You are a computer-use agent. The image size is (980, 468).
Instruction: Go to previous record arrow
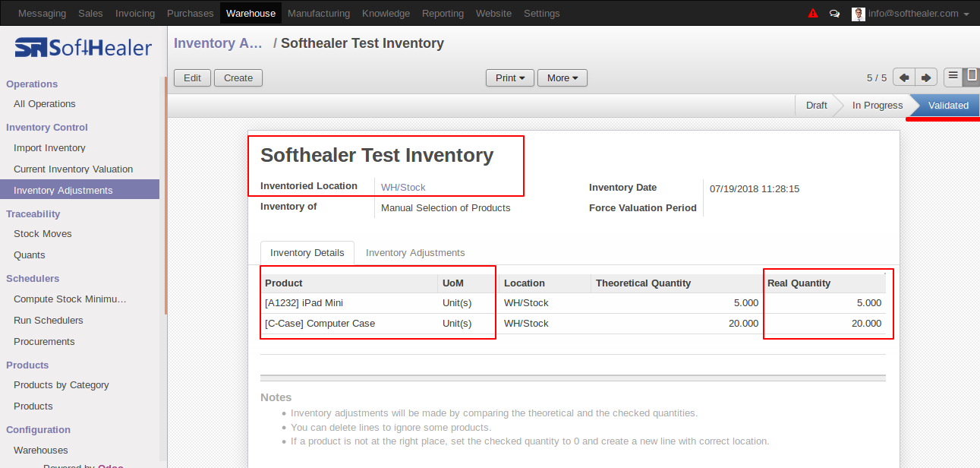pyautogui.click(x=903, y=77)
